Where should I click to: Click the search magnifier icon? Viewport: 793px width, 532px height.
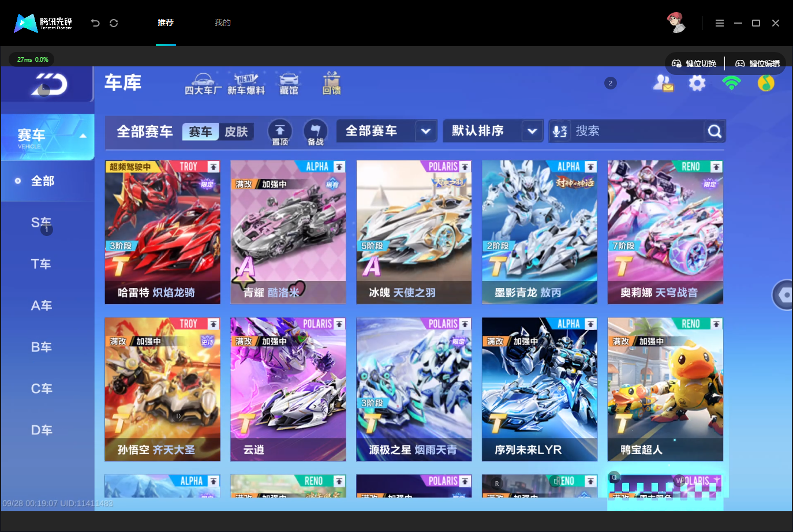click(x=715, y=132)
